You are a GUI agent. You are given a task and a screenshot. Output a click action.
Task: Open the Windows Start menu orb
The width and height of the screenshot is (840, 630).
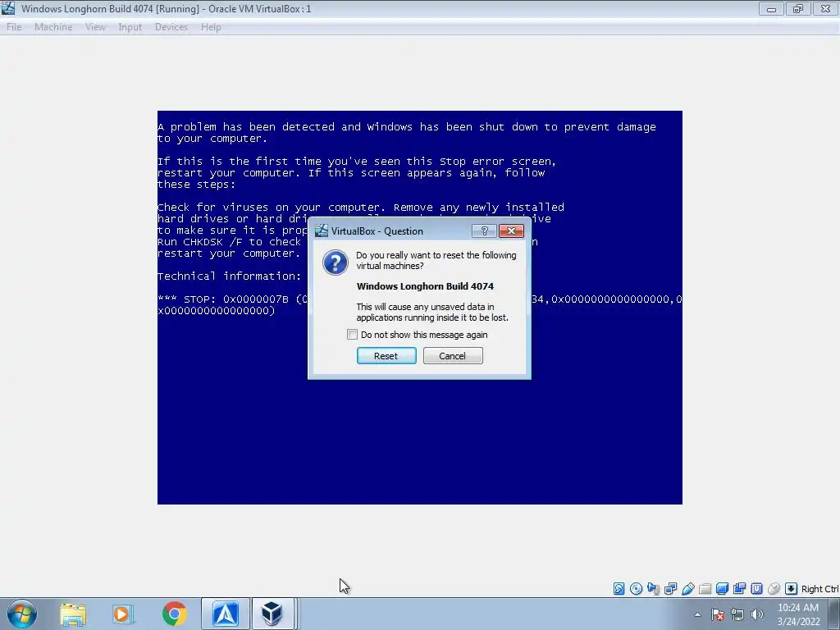pyautogui.click(x=22, y=614)
